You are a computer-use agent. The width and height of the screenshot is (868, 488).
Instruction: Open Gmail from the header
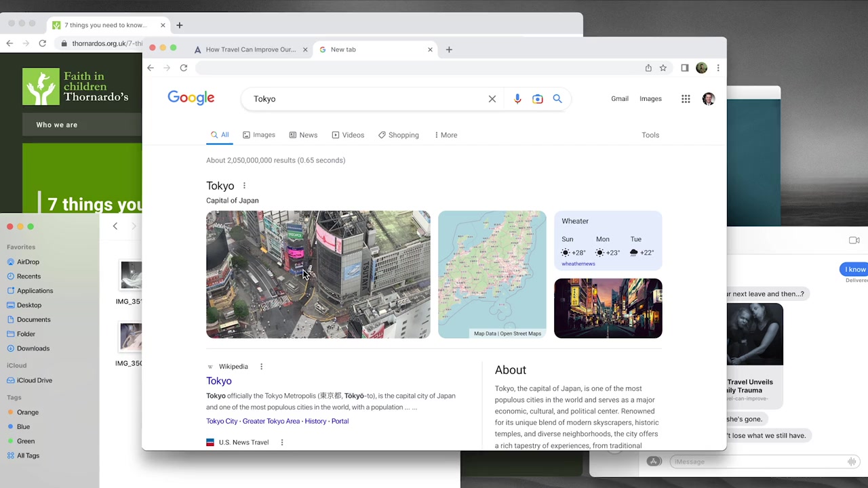pos(619,99)
